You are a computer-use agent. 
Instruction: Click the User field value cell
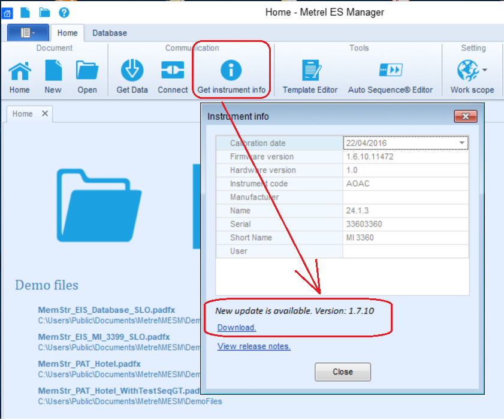[x=405, y=251]
